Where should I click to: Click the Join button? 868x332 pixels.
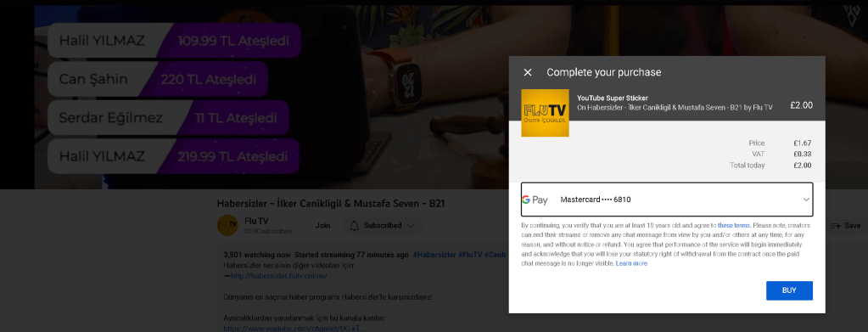(x=322, y=226)
